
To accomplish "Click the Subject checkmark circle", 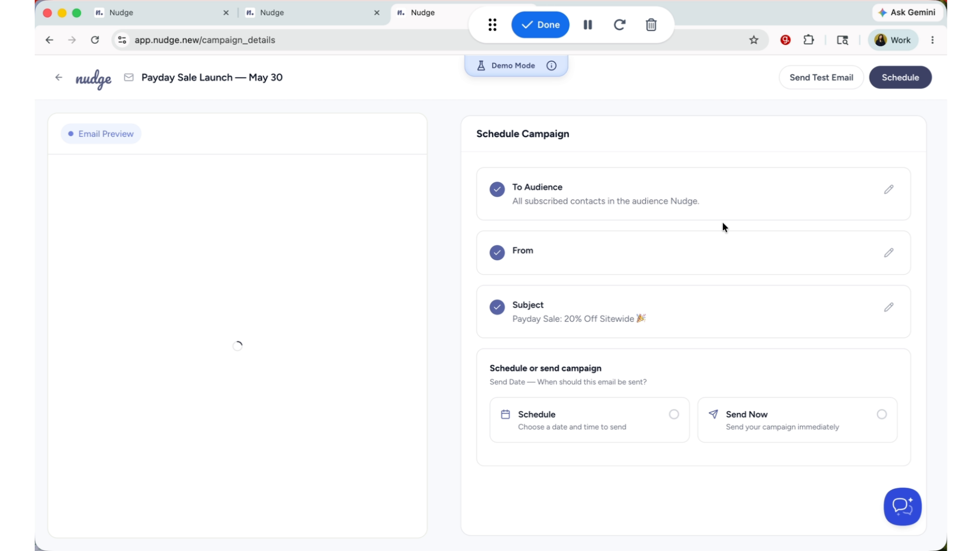I will pyautogui.click(x=497, y=307).
